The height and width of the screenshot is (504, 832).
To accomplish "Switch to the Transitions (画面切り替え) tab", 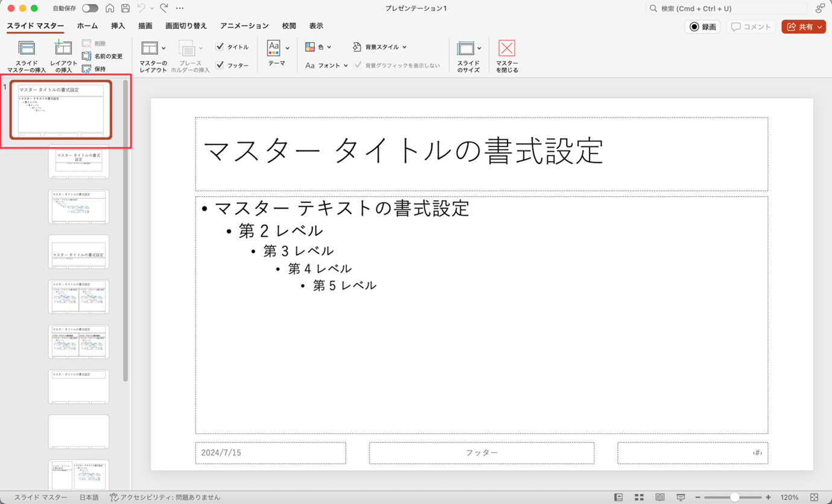I will (186, 26).
